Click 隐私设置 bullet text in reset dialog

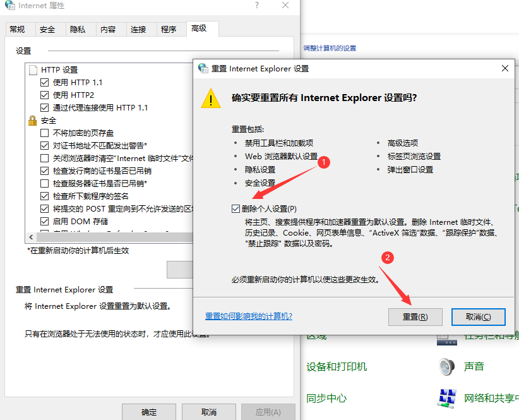click(x=260, y=169)
